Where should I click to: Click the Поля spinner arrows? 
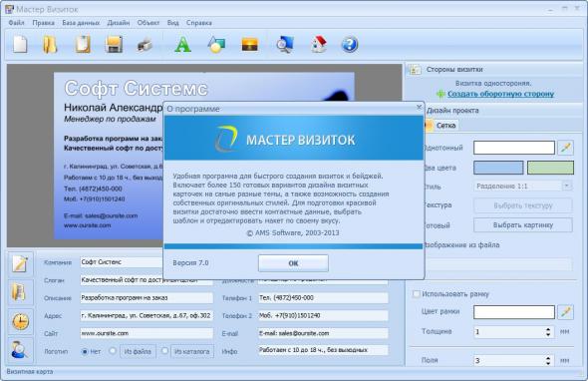(548, 361)
